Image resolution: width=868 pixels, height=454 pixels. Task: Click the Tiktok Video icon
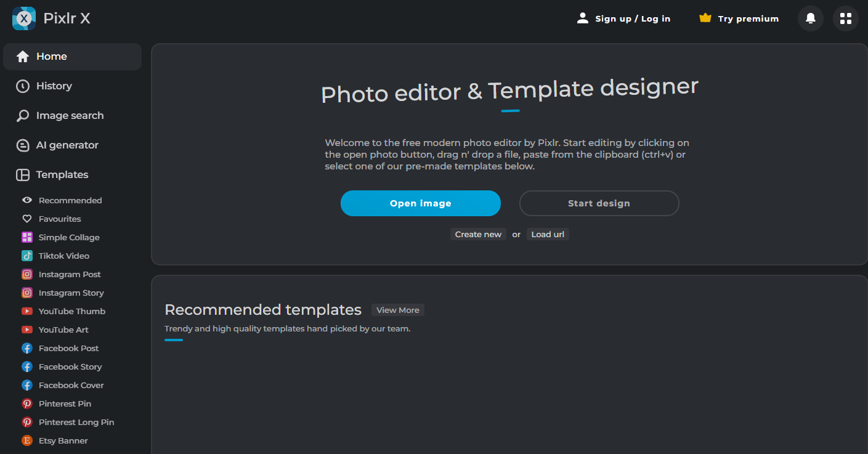pos(27,256)
